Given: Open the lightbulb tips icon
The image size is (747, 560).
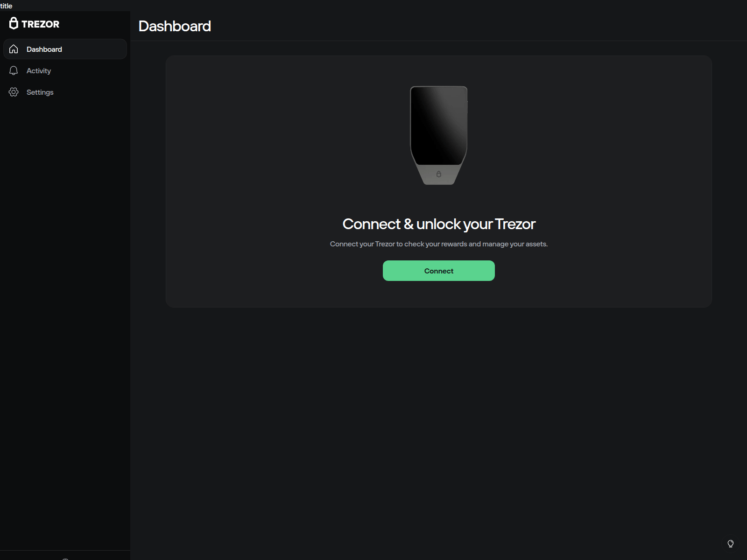Looking at the screenshot, I should (x=731, y=544).
